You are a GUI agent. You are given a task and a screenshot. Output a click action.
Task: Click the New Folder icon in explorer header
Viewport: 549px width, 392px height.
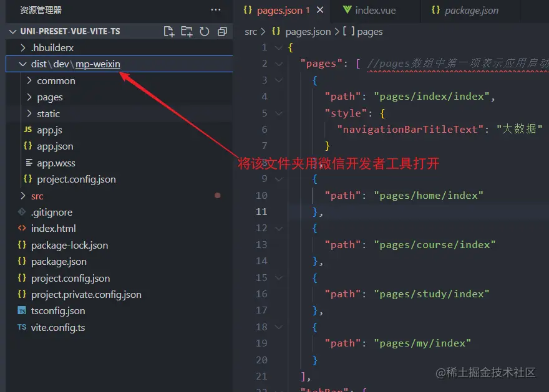coord(187,31)
